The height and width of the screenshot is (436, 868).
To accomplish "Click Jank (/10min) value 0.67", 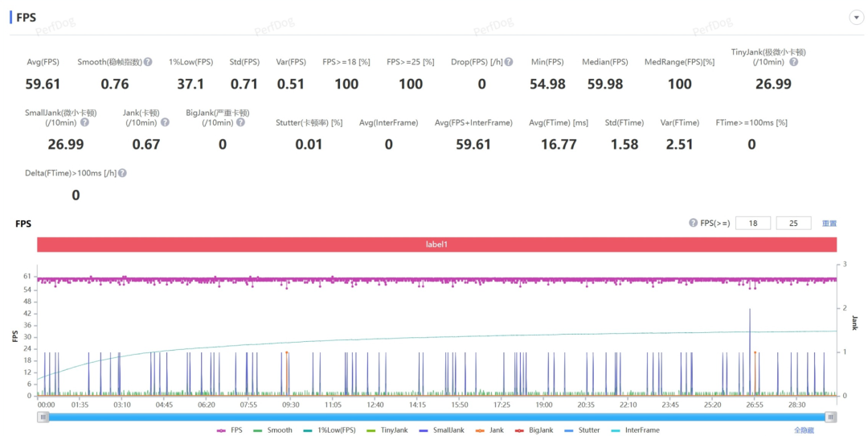I will [146, 145].
